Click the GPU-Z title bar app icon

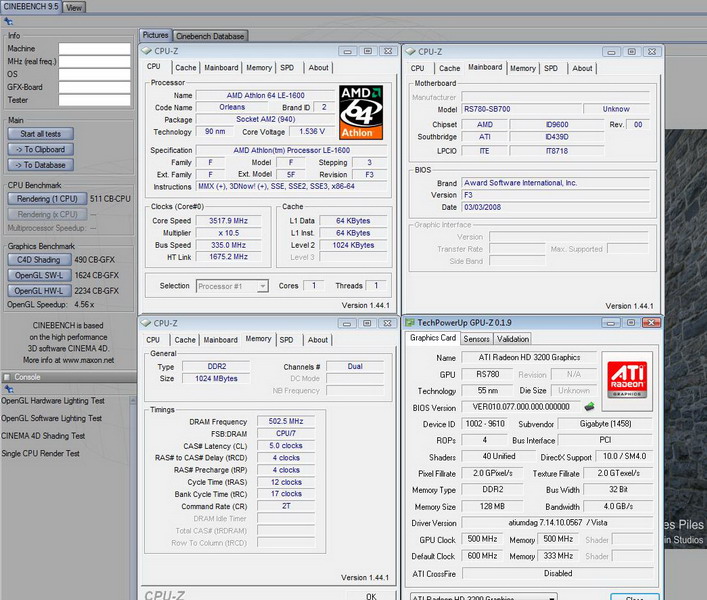[410, 322]
